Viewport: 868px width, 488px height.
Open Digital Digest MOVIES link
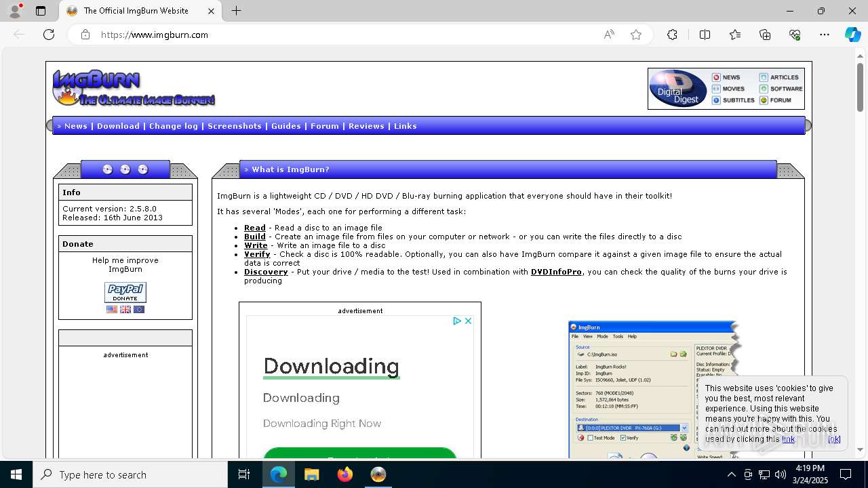coord(728,89)
